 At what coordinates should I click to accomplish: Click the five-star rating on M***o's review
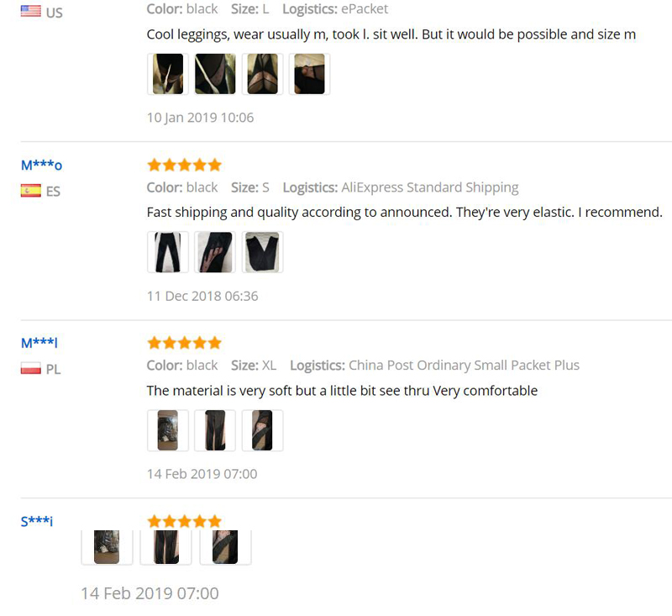[x=184, y=165]
